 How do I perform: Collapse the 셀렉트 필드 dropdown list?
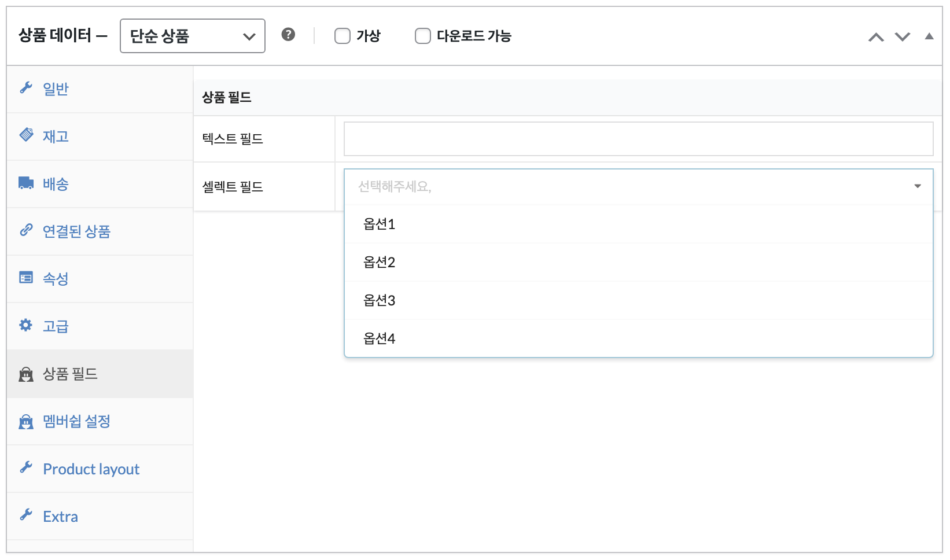(x=917, y=186)
